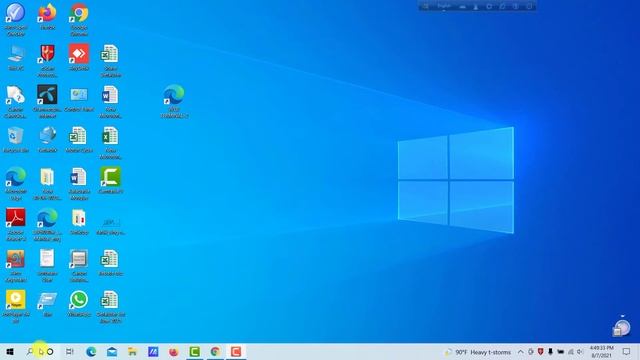Open the red shield antivirus desktop shortcut
This screenshot has width=640, height=360.
[x=47, y=60]
